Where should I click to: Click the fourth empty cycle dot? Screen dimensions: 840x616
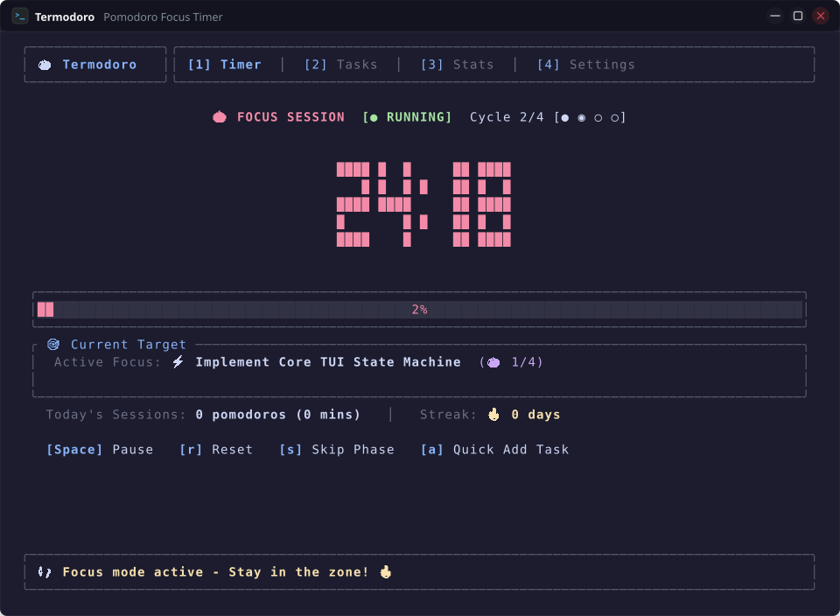(614, 118)
